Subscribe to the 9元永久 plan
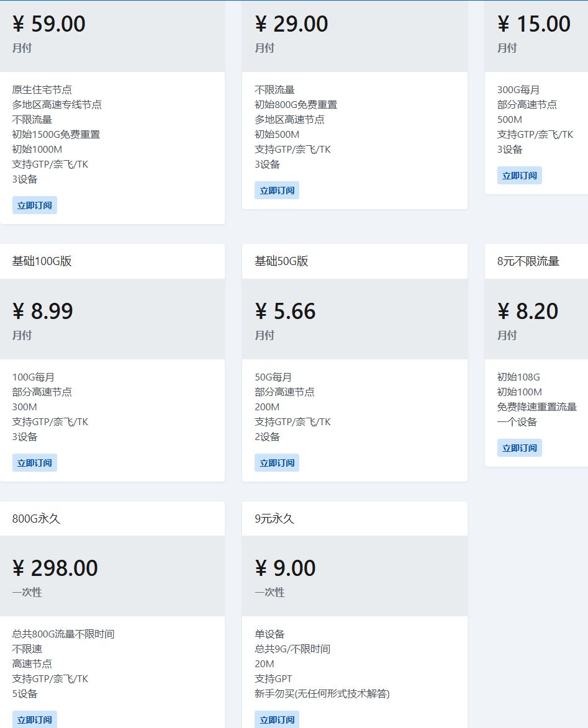This screenshot has height=728, width=588. (x=277, y=720)
